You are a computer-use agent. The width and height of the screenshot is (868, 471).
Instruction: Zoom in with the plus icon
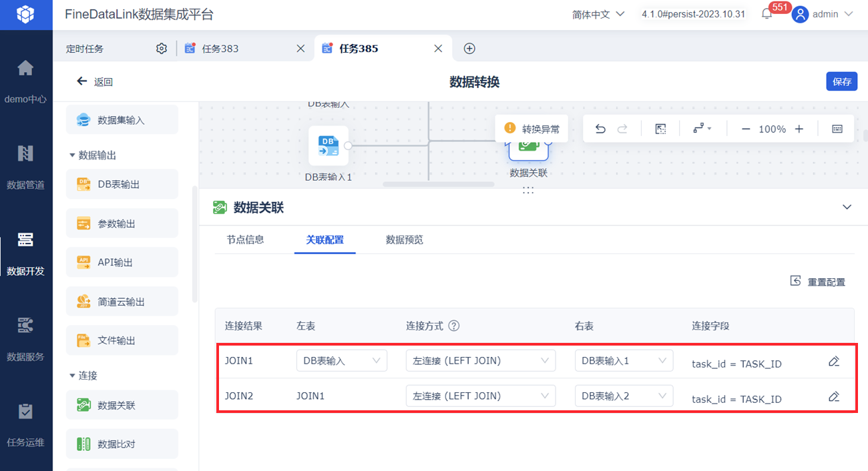tap(799, 129)
